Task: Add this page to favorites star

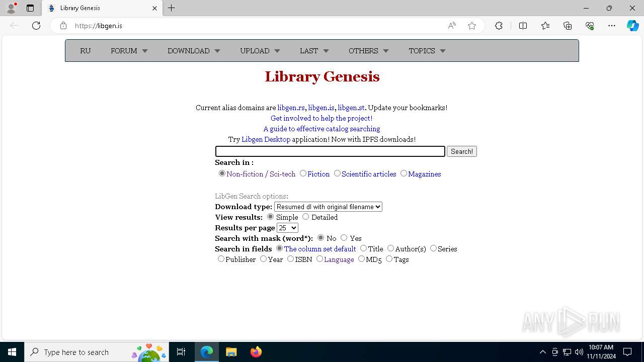Action: click(x=472, y=26)
